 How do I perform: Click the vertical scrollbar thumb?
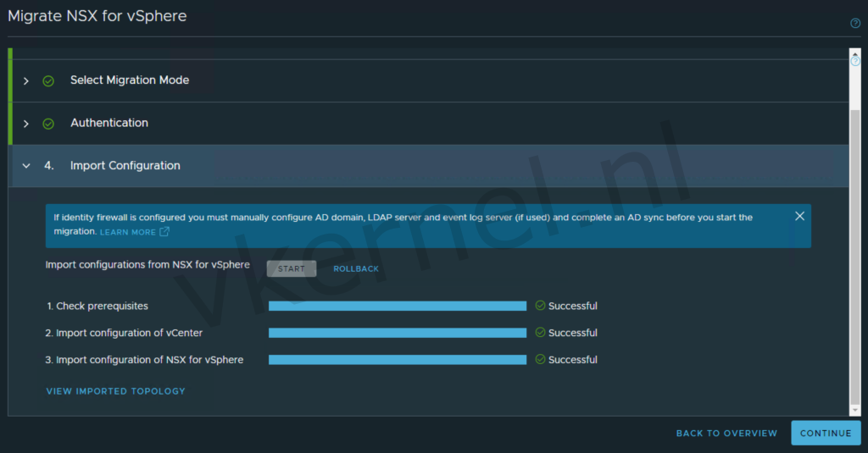pos(855,257)
